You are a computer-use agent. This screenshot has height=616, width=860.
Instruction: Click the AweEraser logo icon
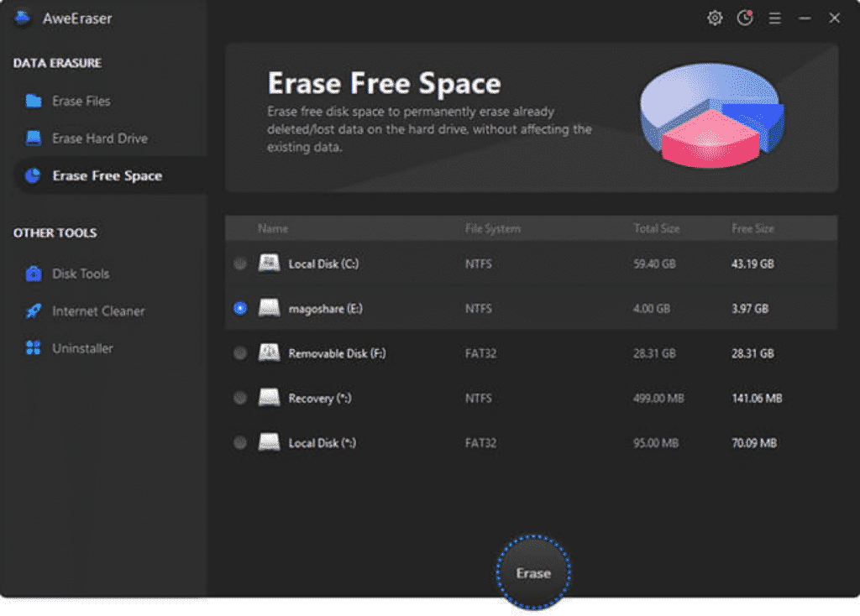click(x=22, y=18)
